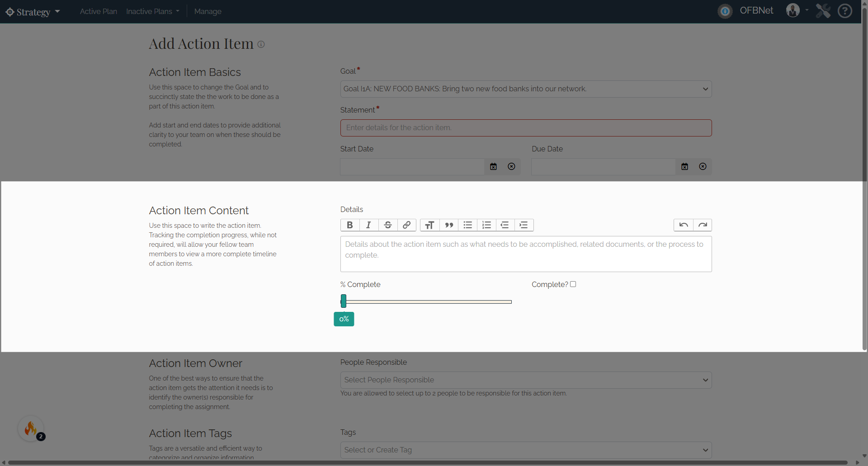Image resolution: width=868 pixels, height=466 pixels.
Task: Click into Due Date input
Action: point(604,167)
